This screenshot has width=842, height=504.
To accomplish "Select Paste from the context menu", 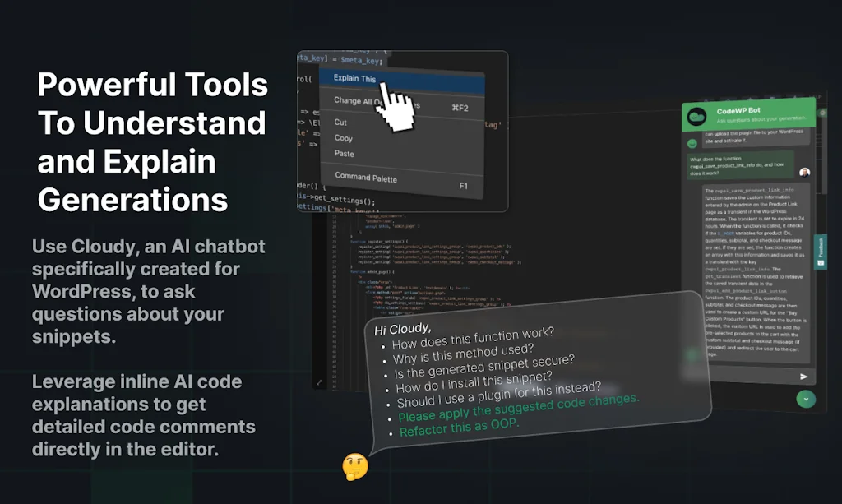I will [x=344, y=154].
